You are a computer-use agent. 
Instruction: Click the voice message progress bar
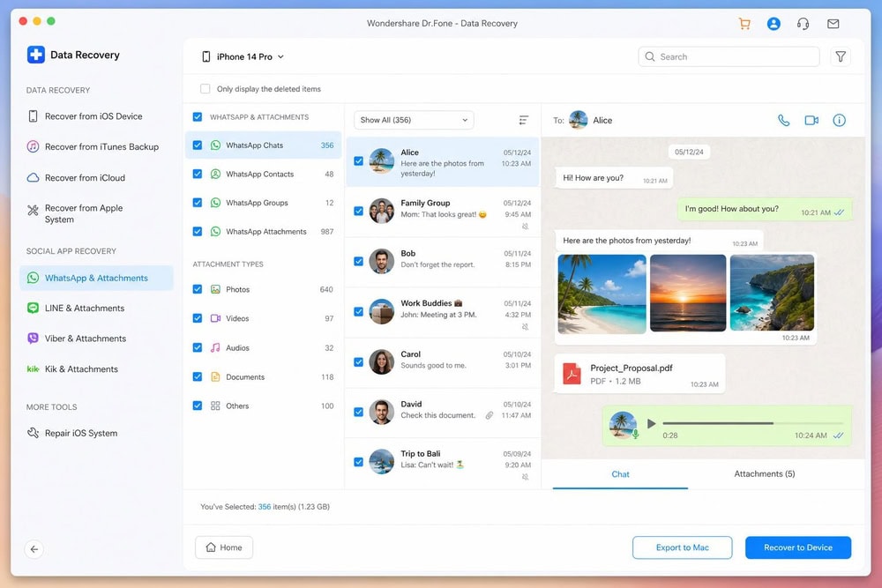752,423
